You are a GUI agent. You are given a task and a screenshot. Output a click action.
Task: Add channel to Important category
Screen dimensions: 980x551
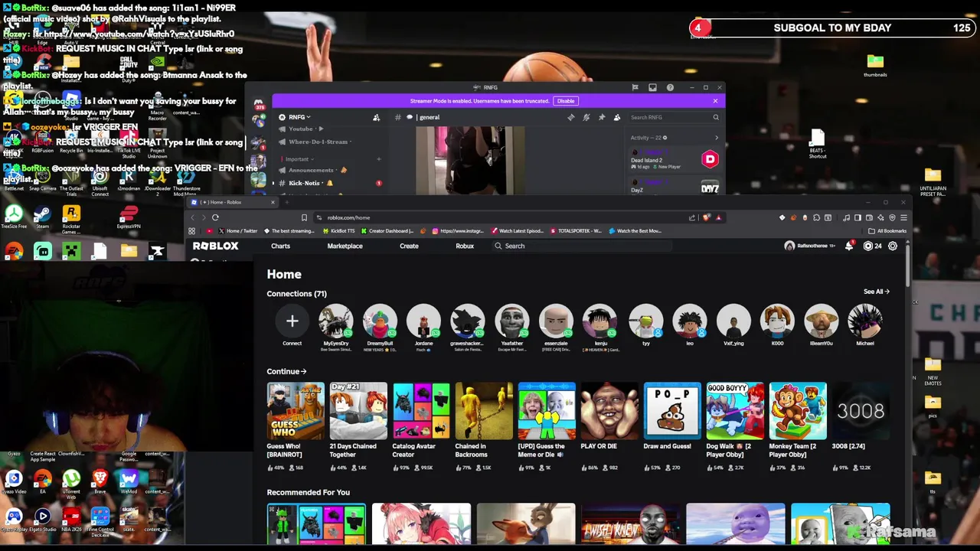tap(378, 159)
